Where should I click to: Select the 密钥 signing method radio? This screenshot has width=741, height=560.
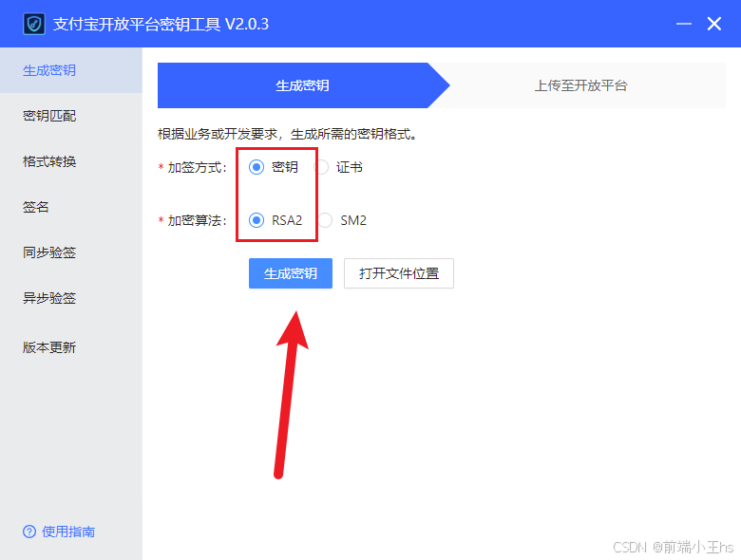[256, 167]
